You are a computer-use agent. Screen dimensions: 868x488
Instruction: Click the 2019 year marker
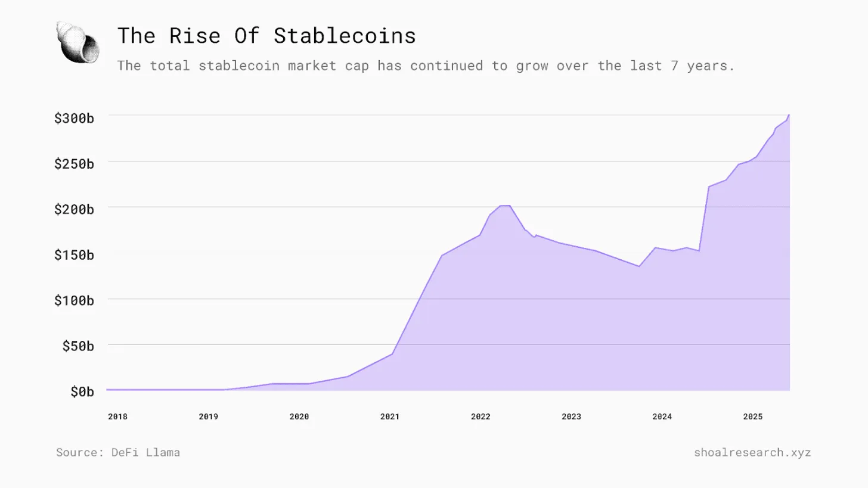208,416
